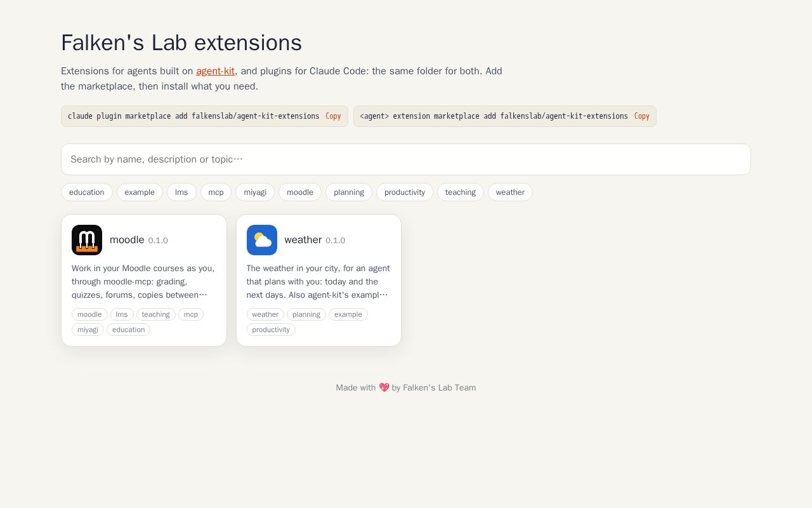This screenshot has height=508, width=812.
Task: Click the moodle card description text
Action: 144,281
